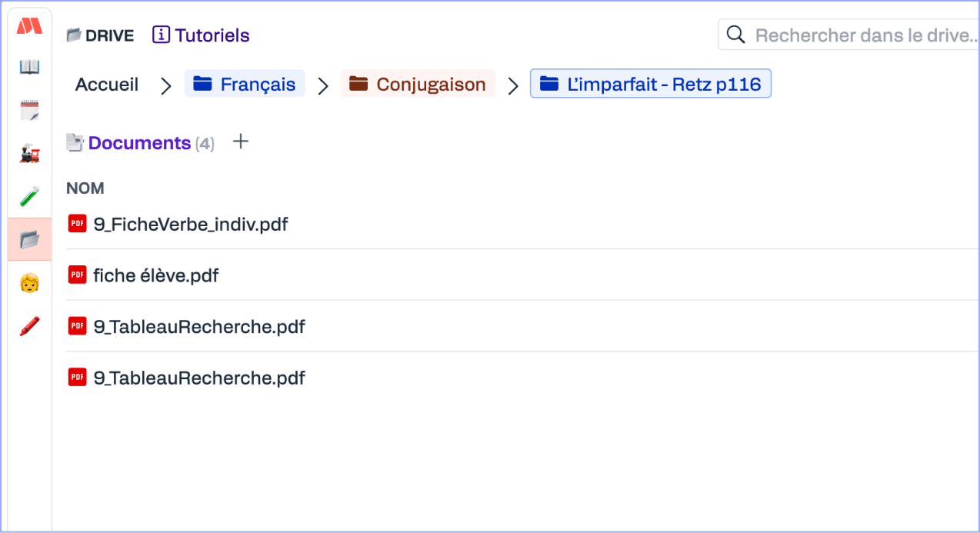The height and width of the screenshot is (533, 980).
Task: Go to Accueil in breadcrumb
Action: click(x=107, y=85)
